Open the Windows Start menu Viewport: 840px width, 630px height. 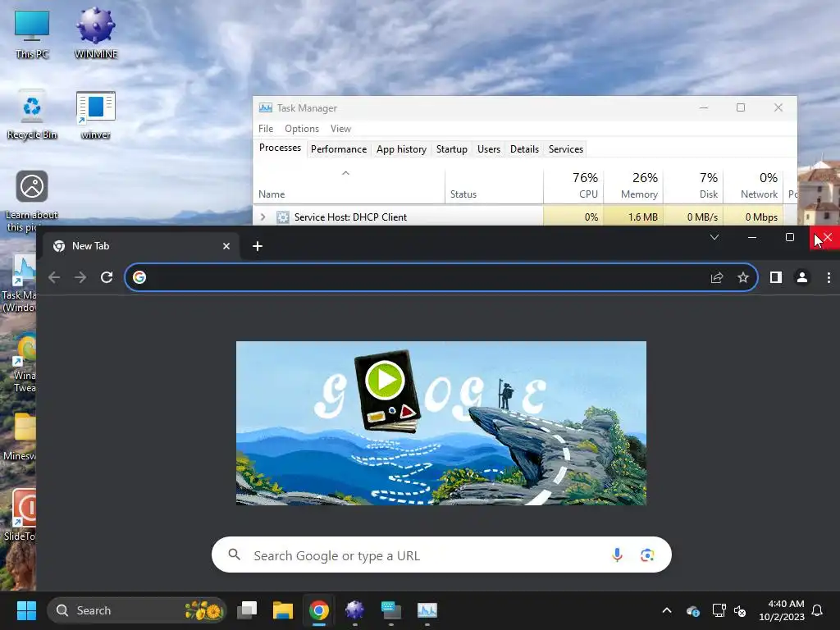point(26,610)
